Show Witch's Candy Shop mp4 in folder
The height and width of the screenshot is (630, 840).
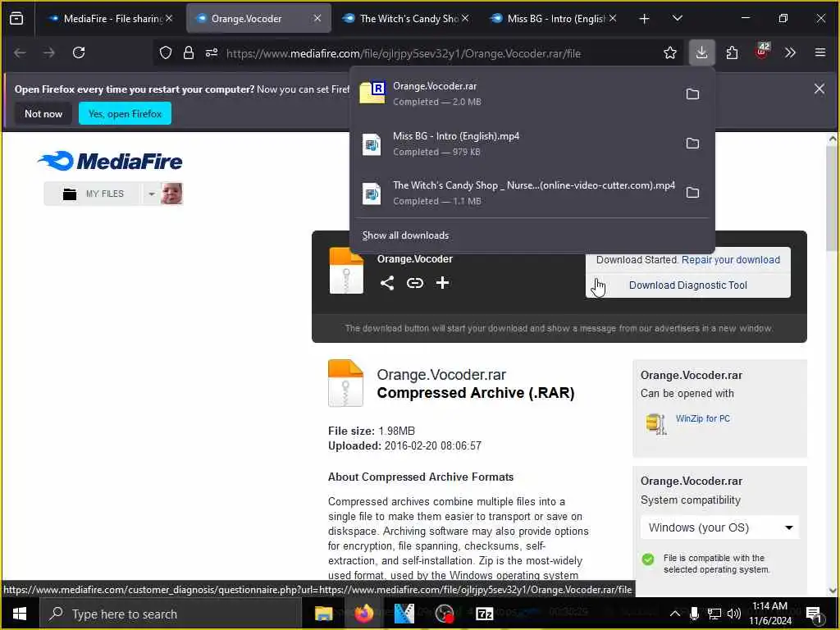click(x=692, y=192)
